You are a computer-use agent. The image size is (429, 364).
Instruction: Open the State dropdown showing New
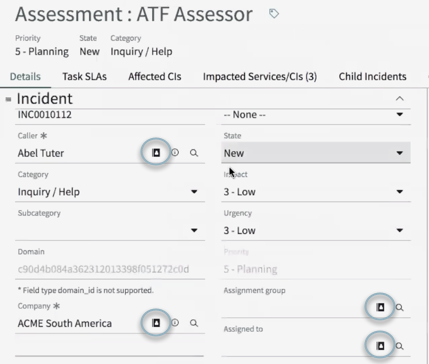coord(316,153)
